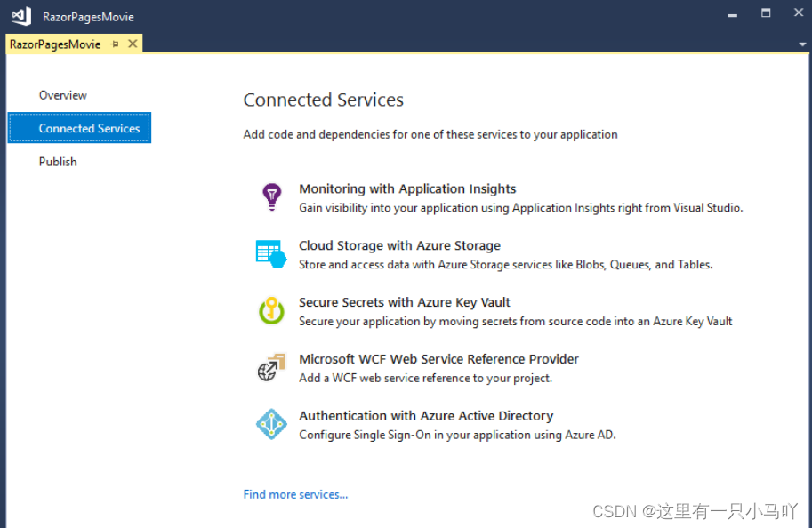812x528 pixels.
Task: Select Cloud Storage with Azure Storage
Action: (x=399, y=245)
